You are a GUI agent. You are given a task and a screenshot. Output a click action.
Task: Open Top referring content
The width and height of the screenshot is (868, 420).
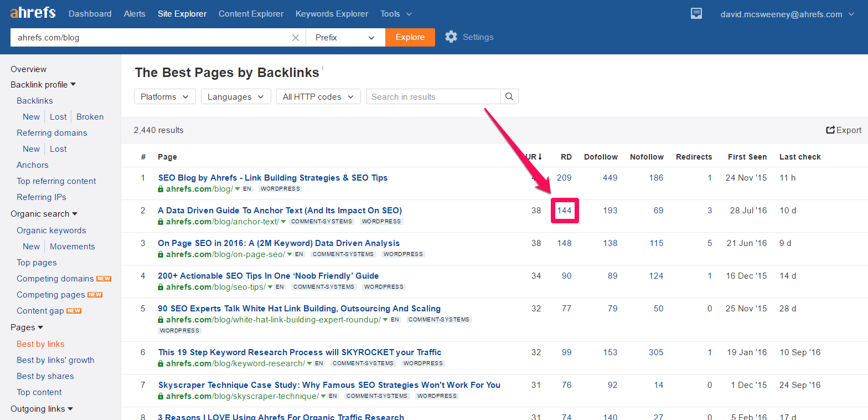(56, 181)
